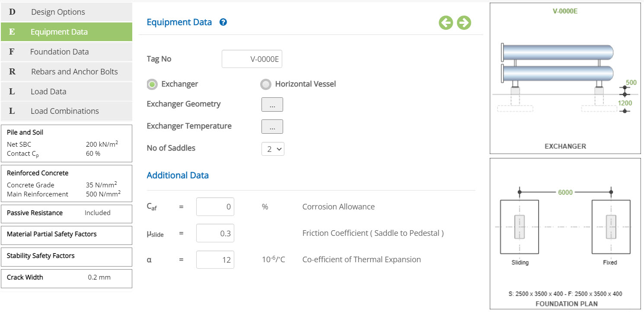
Task: Click the 6000 spacing dimension in plan
Action: click(565, 192)
